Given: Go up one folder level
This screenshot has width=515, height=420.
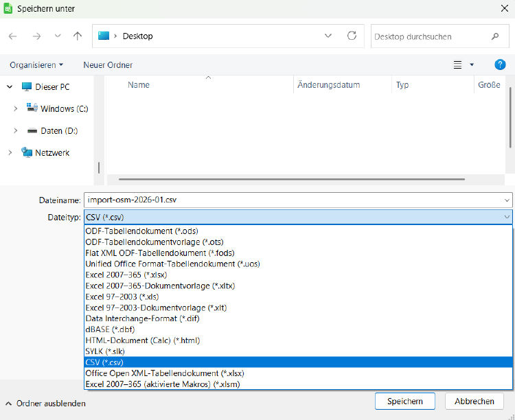Looking at the screenshot, I should point(78,36).
